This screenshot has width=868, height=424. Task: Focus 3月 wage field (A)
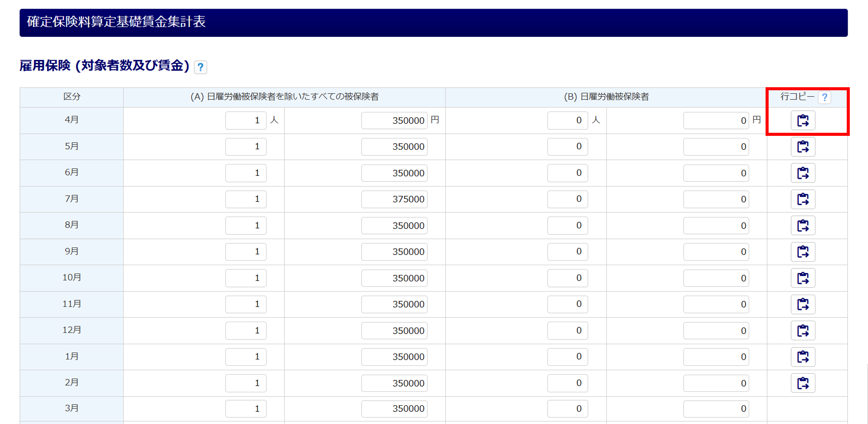pos(394,409)
